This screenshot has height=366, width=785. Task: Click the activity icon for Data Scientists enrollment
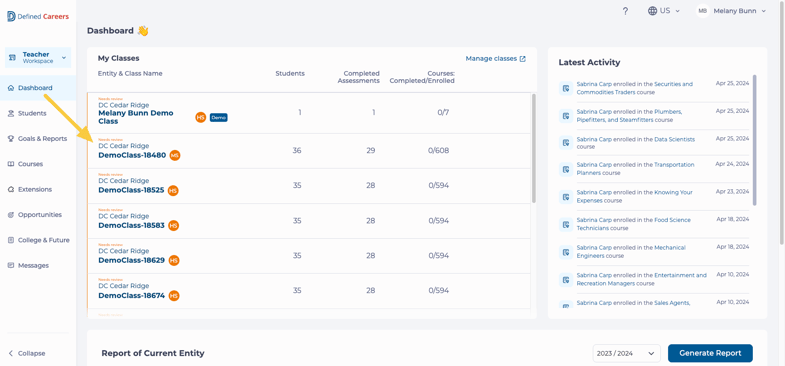click(x=566, y=143)
